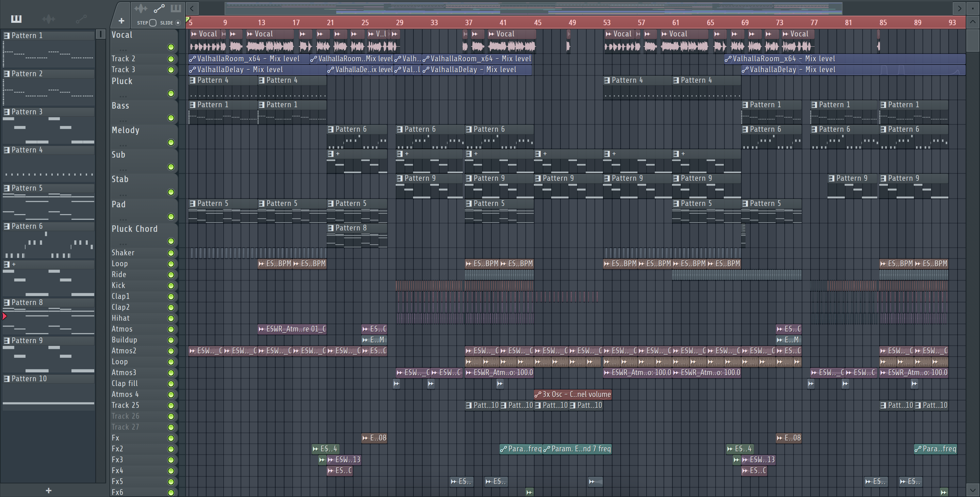This screenshot has height=497, width=980.
Task: Select the pattern keys view icon in toolbar
Action: click(176, 8)
